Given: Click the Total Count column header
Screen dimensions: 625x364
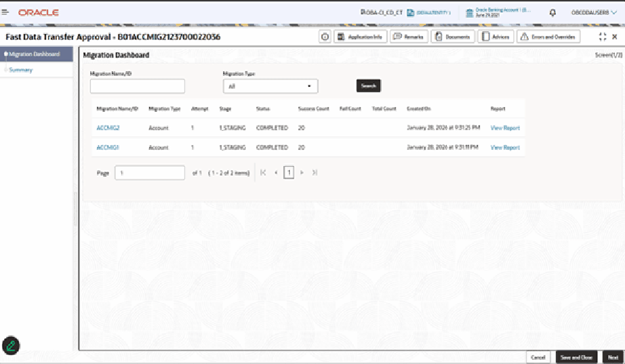Looking at the screenshot, I should click(384, 108).
